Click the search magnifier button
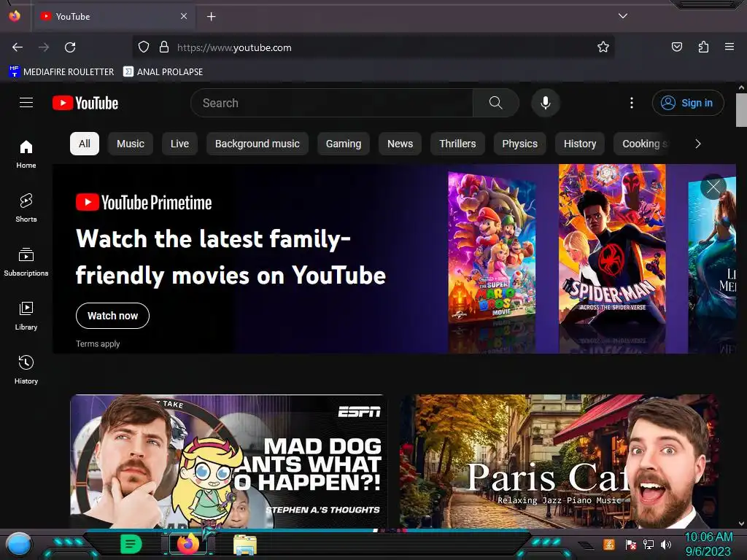747x560 pixels. (x=495, y=103)
